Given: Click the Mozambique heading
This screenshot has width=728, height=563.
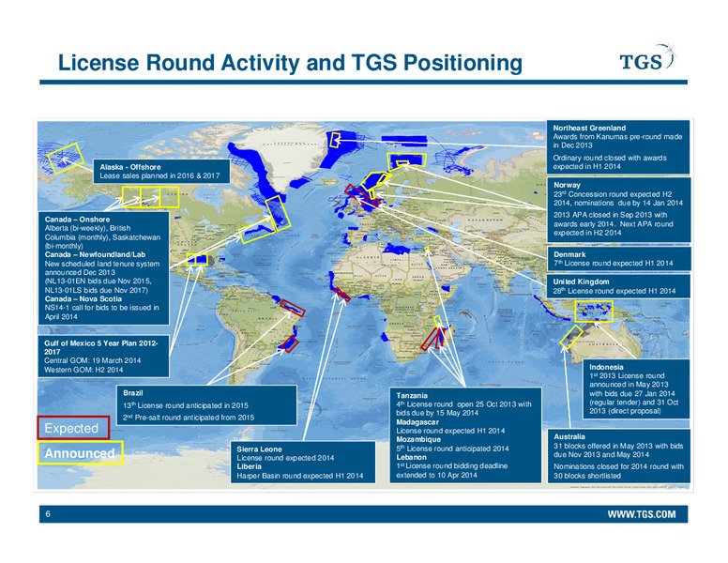Looking at the screenshot, I should 418,439.
